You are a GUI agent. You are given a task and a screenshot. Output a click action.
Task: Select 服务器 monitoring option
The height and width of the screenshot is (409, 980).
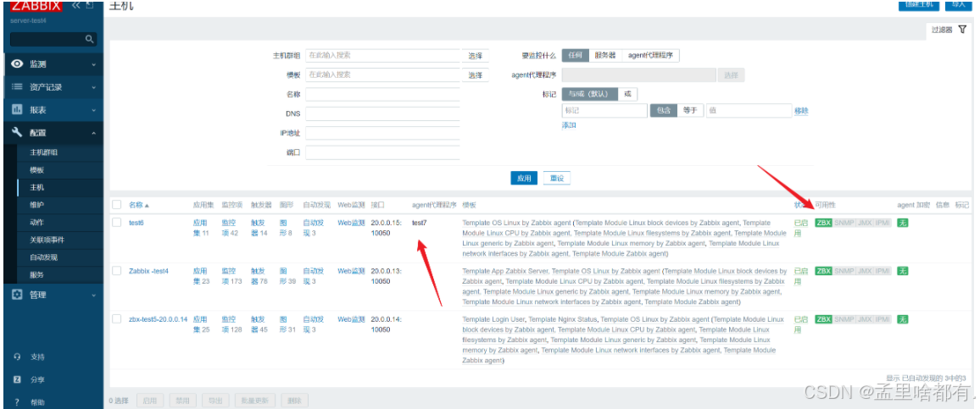605,55
